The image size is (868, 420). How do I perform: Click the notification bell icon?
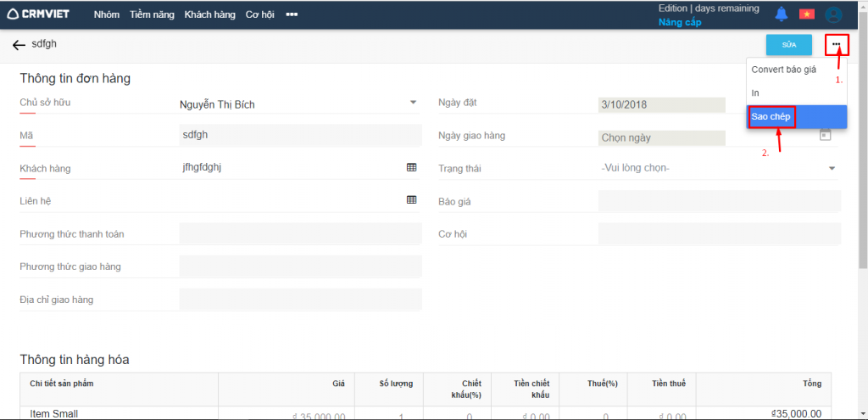[x=782, y=14]
